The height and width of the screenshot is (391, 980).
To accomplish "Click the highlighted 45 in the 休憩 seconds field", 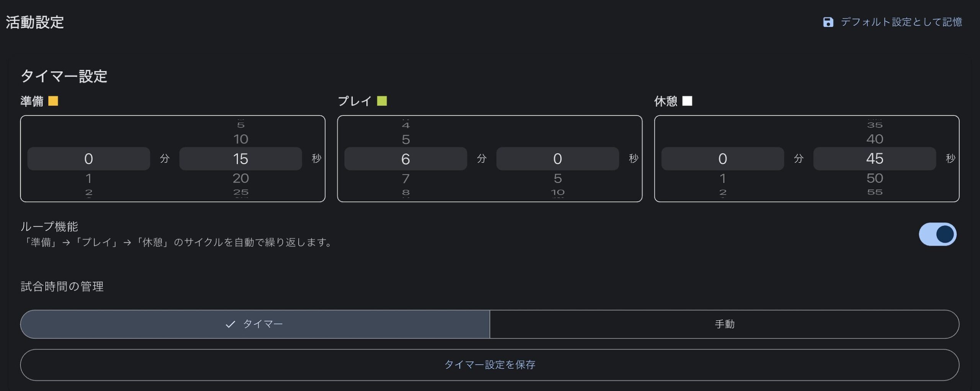I will click(875, 159).
